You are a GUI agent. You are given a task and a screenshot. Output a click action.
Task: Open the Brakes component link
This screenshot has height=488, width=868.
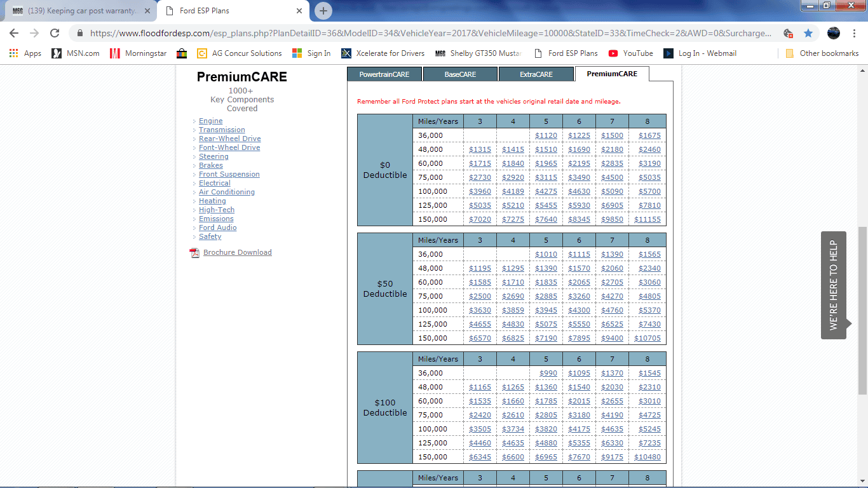(211, 165)
